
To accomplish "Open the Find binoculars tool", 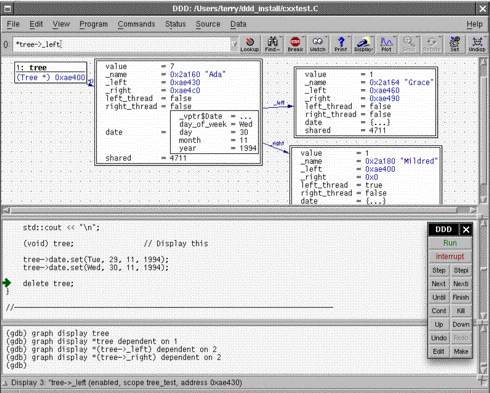I will click(272, 44).
